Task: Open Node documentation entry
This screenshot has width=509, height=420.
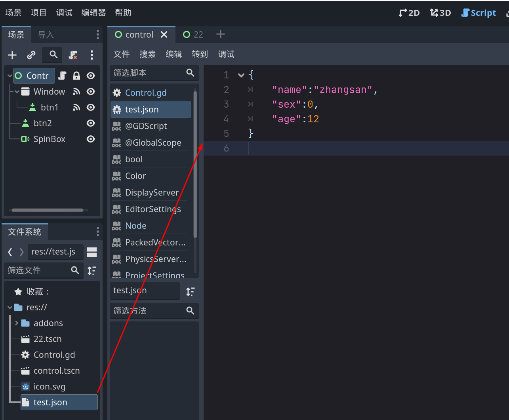Action: tap(151, 226)
